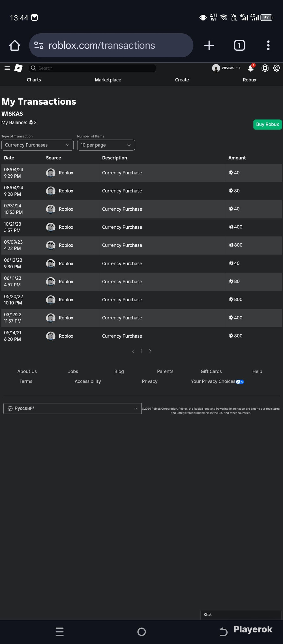The height and width of the screenshot is (644, 283).
Task: Switch to the Marketplace tab
Action: coord(108,80)
